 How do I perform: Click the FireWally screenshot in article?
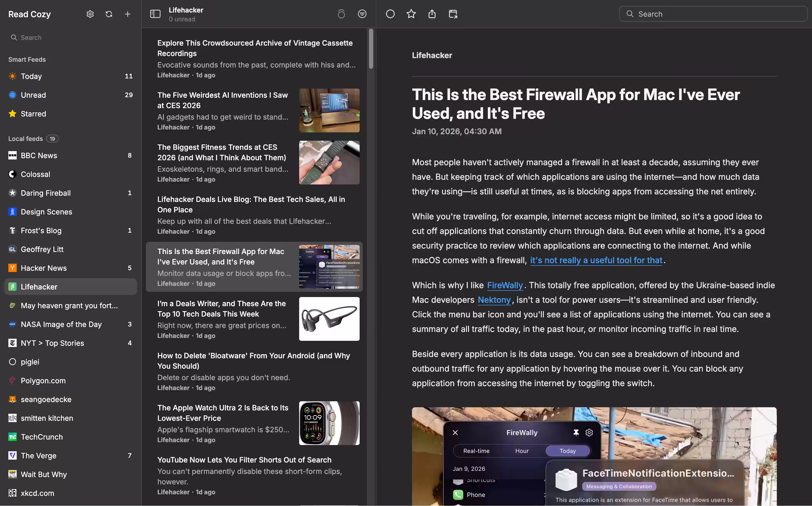click(594, 456)
